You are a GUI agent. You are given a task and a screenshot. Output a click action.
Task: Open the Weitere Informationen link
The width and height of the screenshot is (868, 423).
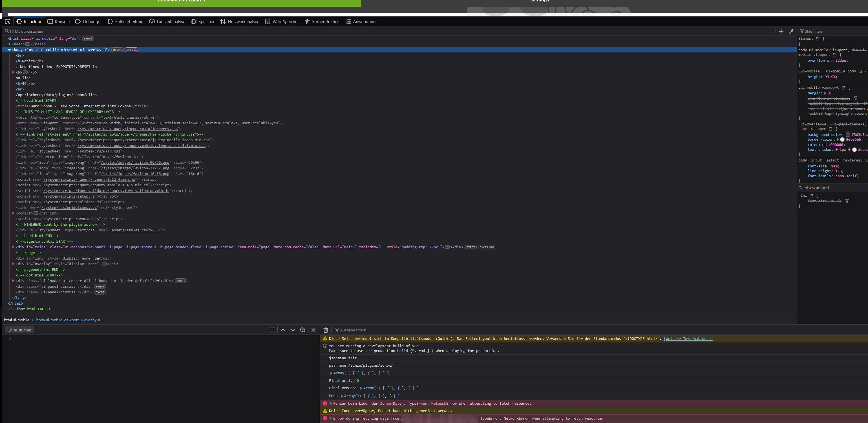click(x=688, y=339)
